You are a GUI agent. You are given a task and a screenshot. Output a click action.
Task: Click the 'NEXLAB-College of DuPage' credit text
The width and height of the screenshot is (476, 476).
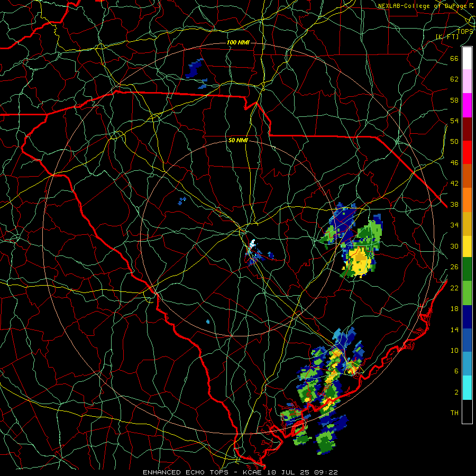click(x=422, y=6)
